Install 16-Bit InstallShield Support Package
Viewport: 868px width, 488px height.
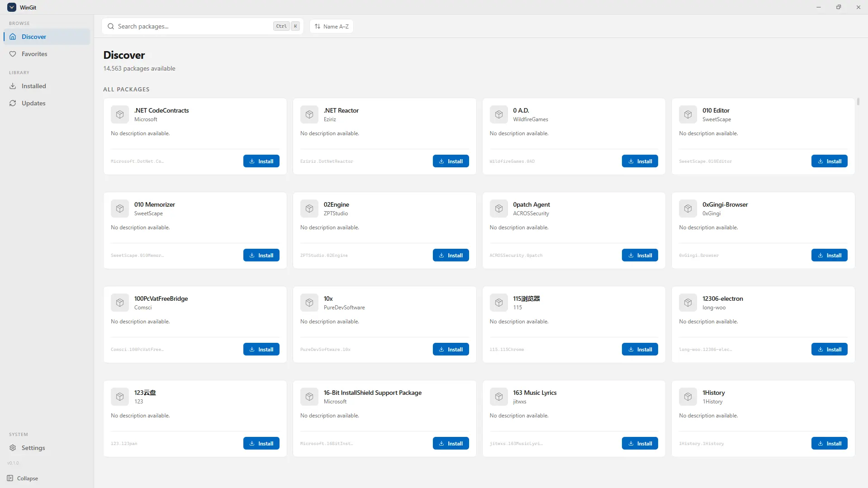tap(451, 443)
